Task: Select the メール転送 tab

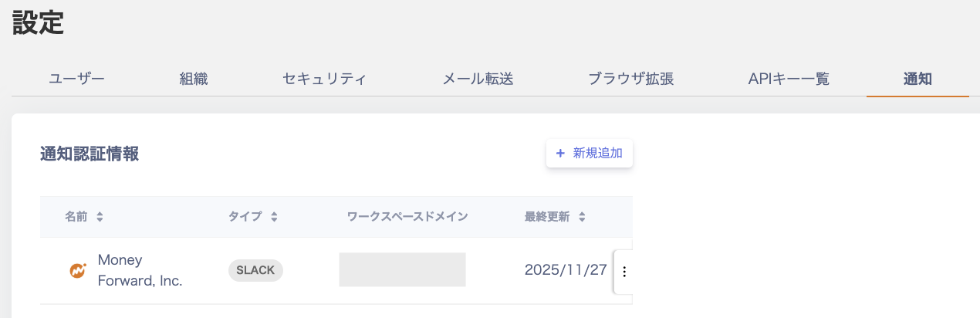Action: pos(478,79)
